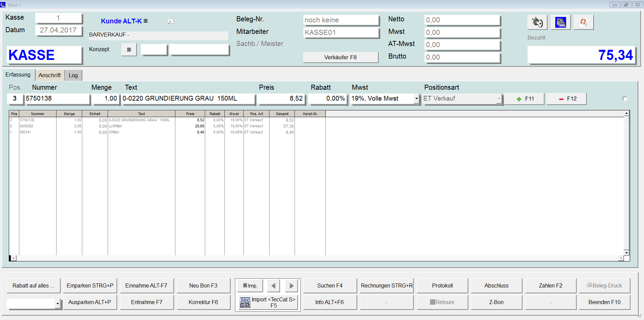Go to next import with right arrow
644x320 pixels.
click(292, 286)
